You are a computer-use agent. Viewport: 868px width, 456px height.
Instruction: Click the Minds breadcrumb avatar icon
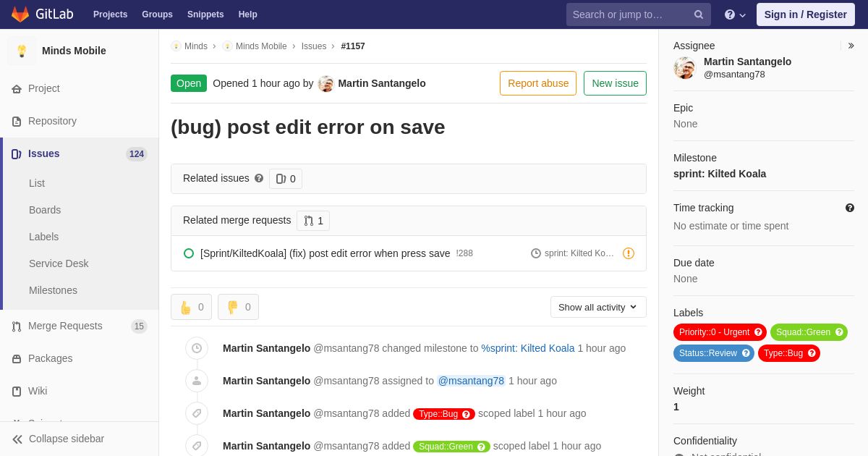[x=176, y=46]
